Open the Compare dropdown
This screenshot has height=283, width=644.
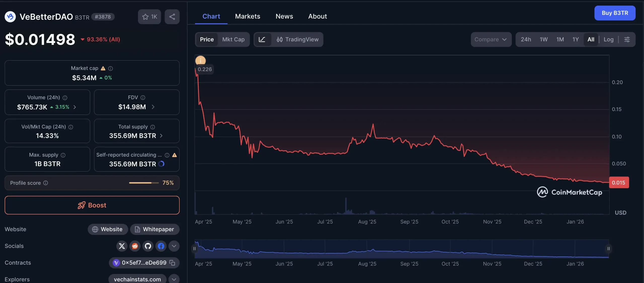click(491, 39)
